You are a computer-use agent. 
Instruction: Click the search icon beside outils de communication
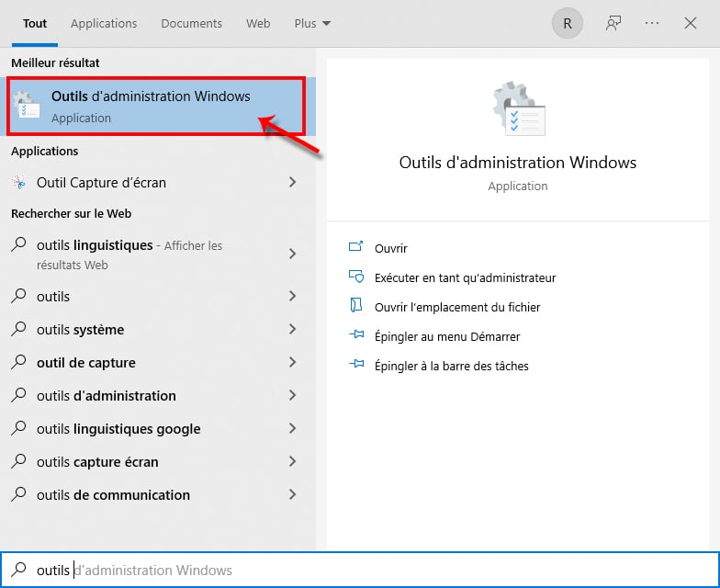tap(18, 494)
